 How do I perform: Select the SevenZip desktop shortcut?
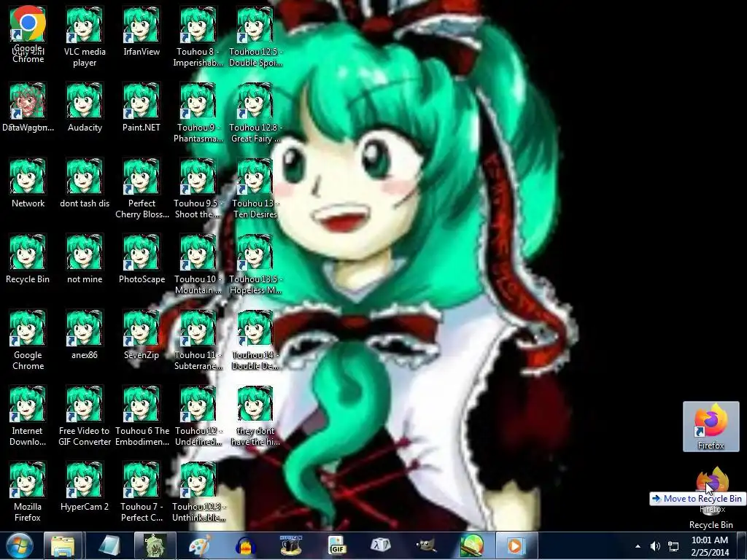[142, 335]
